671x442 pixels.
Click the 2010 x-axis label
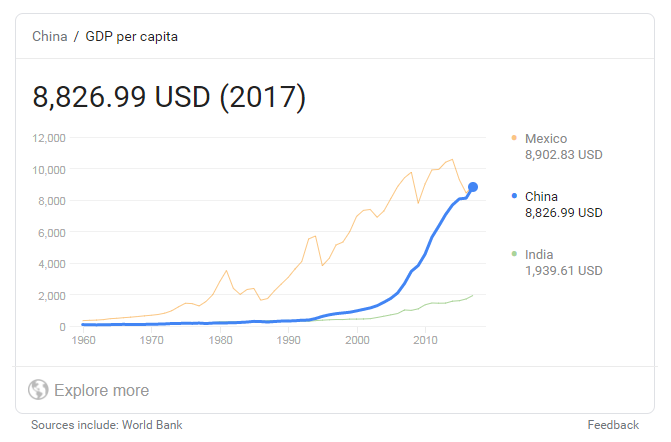click(x=425, y=340)
